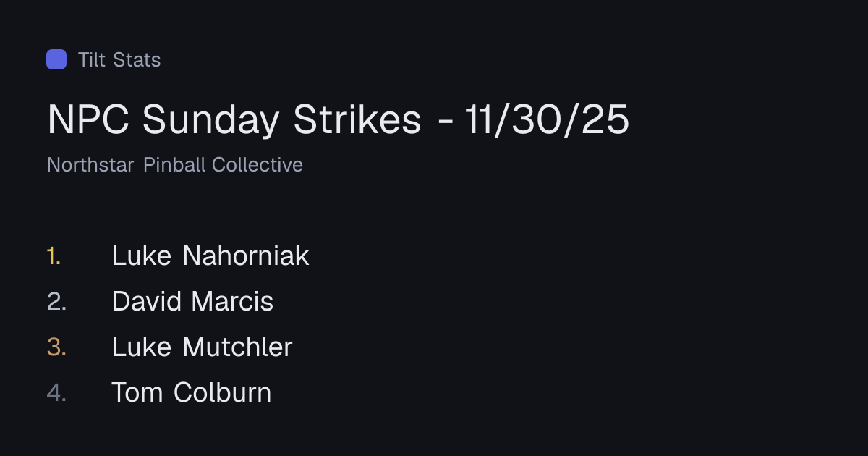Screen dimensions: 868x456
Task: Click the 11/30/25 date in the title
Action: (x=547, y=119)
